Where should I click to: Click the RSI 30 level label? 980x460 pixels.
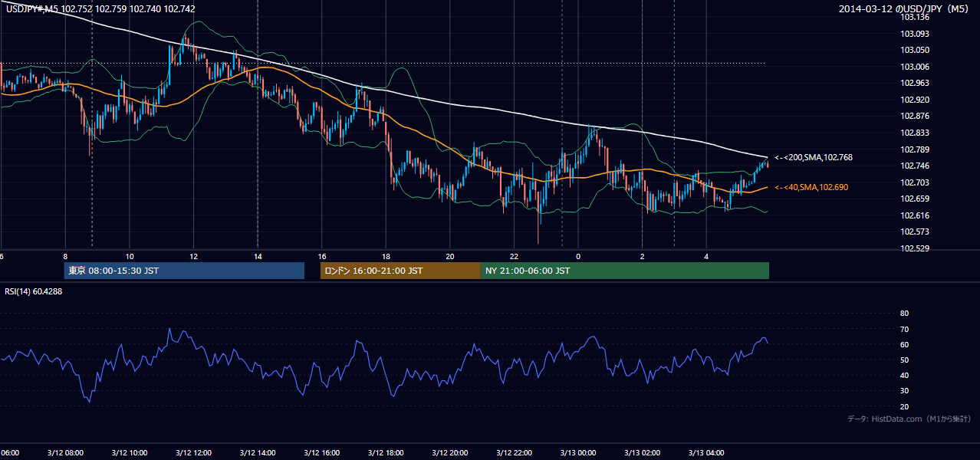904,391
